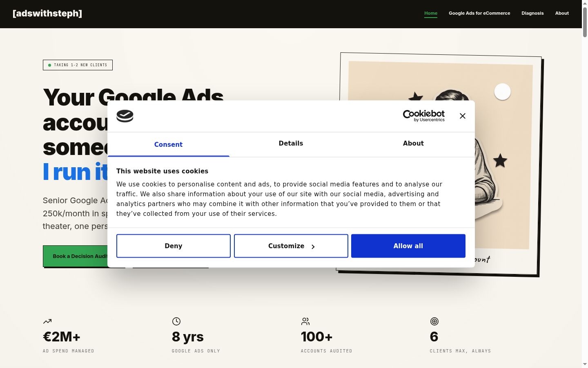
Task: Switch to the Details tab
Action: (291, 144)
